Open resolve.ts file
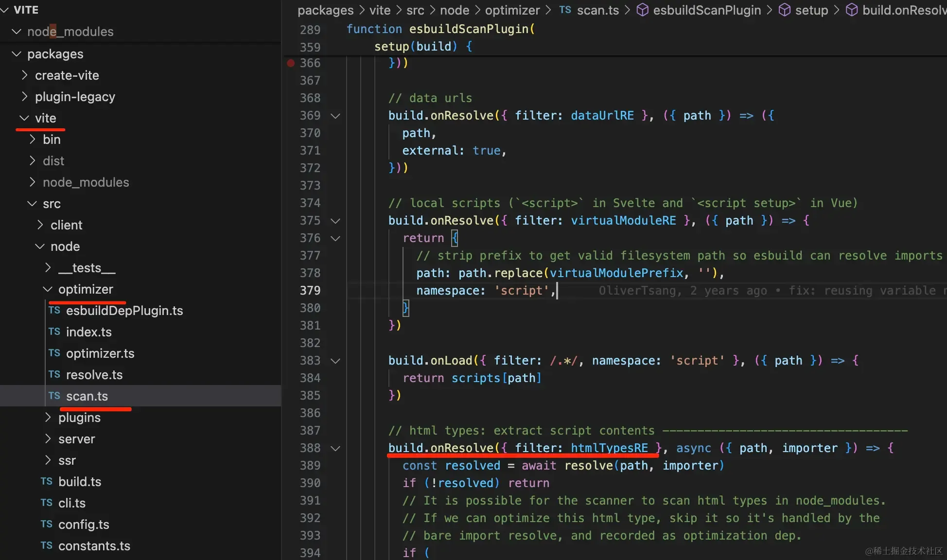Screen dimensions: 947x560 (x=94, y=374)
